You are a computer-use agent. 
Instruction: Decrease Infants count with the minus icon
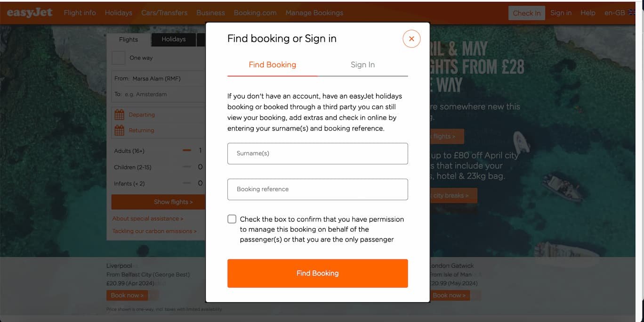click(x=187, y=183)
